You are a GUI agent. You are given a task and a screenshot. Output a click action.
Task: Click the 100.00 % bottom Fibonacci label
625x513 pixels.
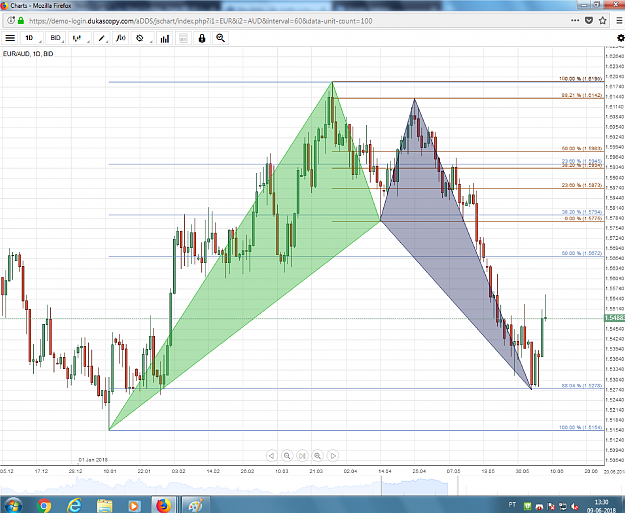pos(580,427)
